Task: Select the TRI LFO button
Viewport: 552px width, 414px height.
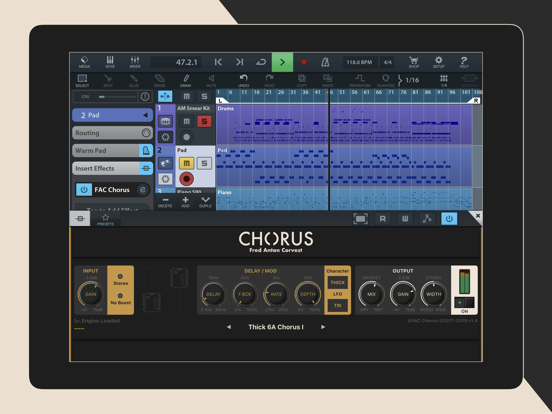Action: pos(337,305)
